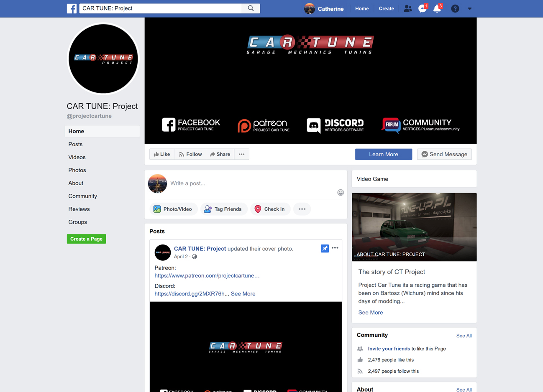Go to the Reviews page section
The image size is (543, 392).
pyautogui.click(x=79, y=209)
